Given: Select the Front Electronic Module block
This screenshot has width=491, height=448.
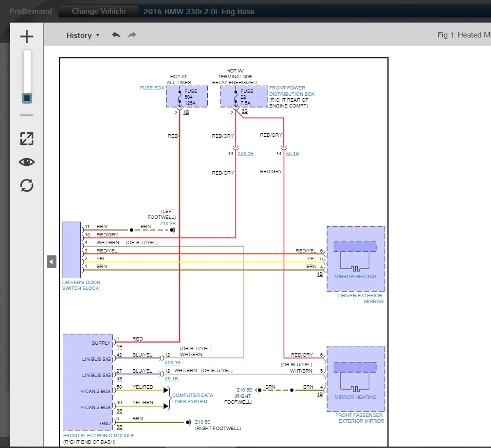Looking at the screenshot, I should coord(88,382).
